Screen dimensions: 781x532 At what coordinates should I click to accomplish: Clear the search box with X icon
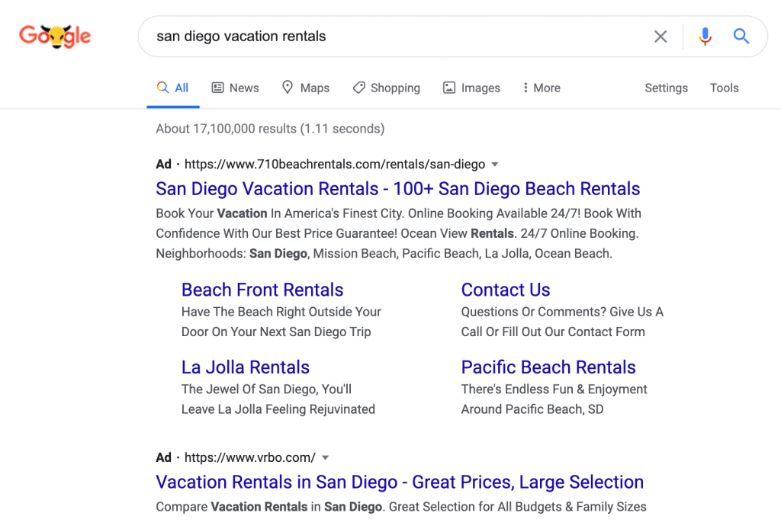(x=660, y=37)
